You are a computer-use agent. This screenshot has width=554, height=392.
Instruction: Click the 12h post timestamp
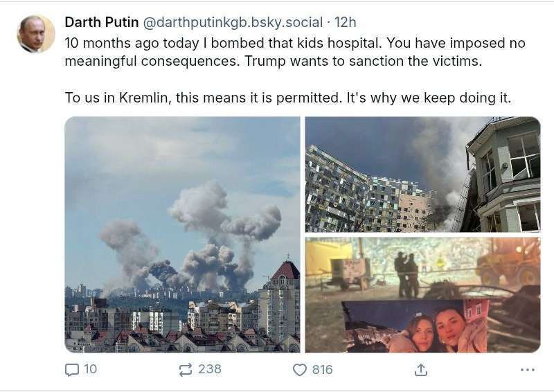pyautogui.click(x=345, y=22)
